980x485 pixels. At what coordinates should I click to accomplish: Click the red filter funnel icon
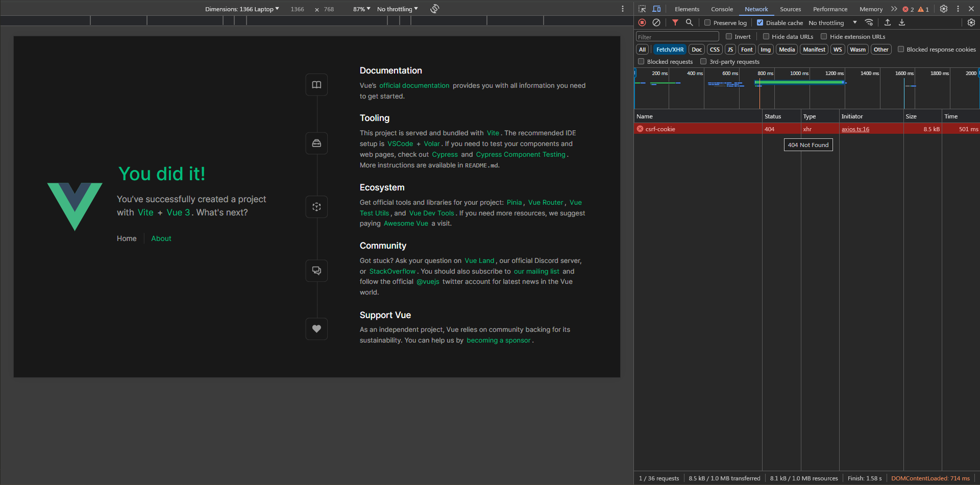675,22
